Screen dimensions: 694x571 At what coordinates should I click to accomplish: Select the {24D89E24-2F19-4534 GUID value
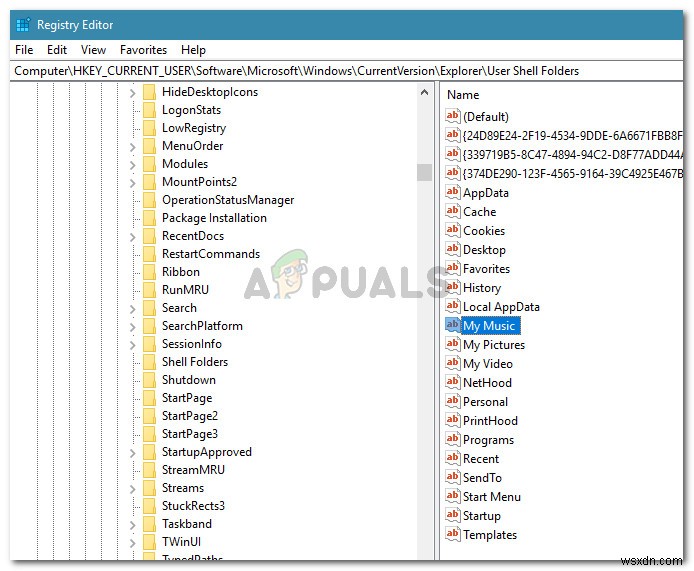572,135
